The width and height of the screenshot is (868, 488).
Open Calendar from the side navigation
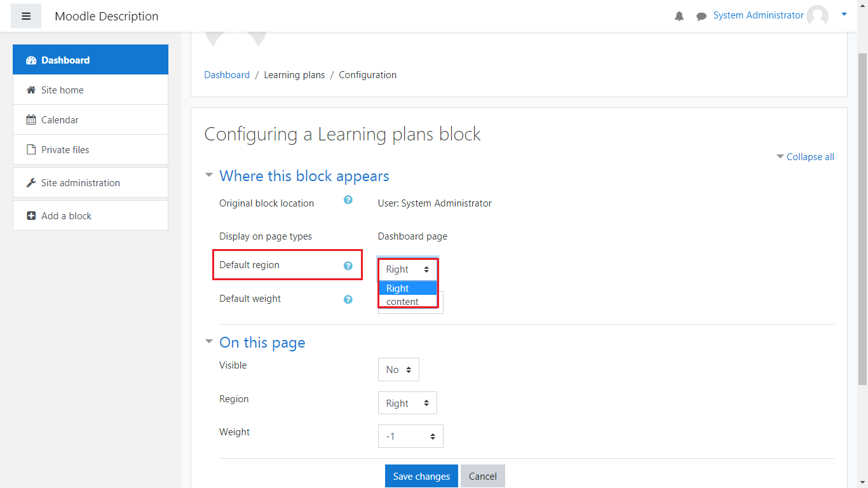[60, 120]
